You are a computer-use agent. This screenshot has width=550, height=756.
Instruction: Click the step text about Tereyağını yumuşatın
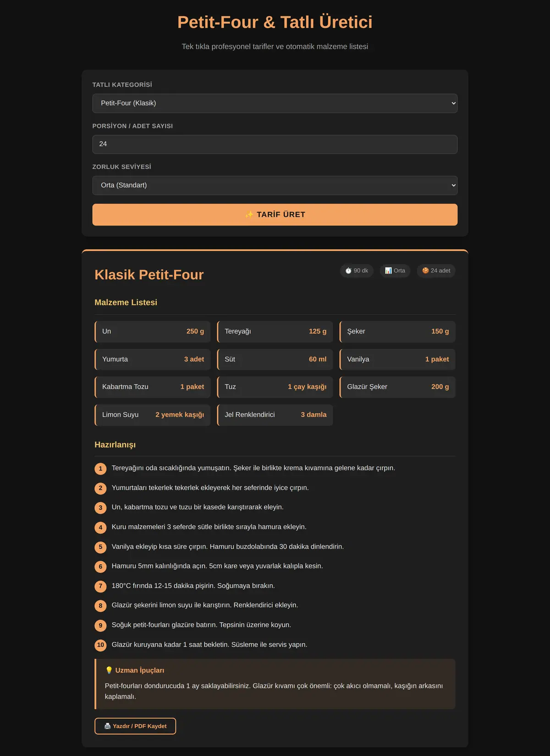[253, 468]
